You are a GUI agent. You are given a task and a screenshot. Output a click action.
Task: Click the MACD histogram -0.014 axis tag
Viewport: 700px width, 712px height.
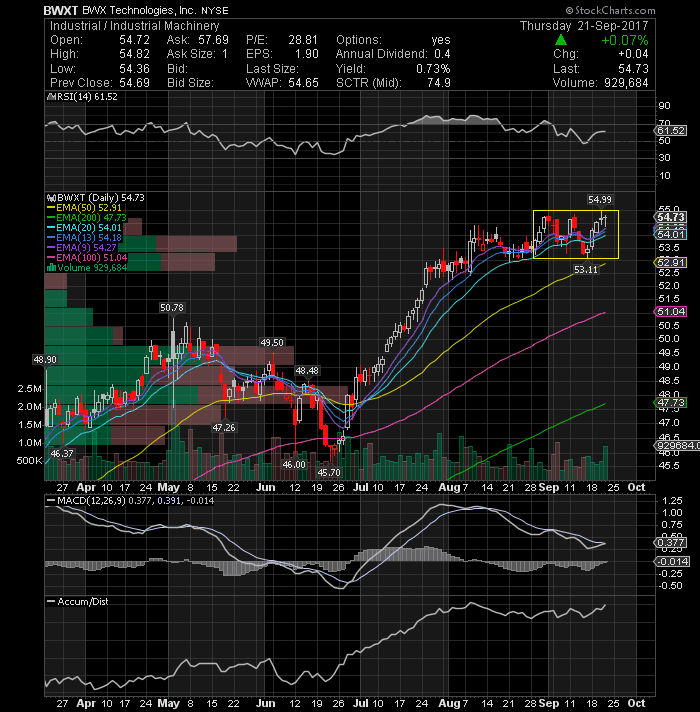[672, 562]
